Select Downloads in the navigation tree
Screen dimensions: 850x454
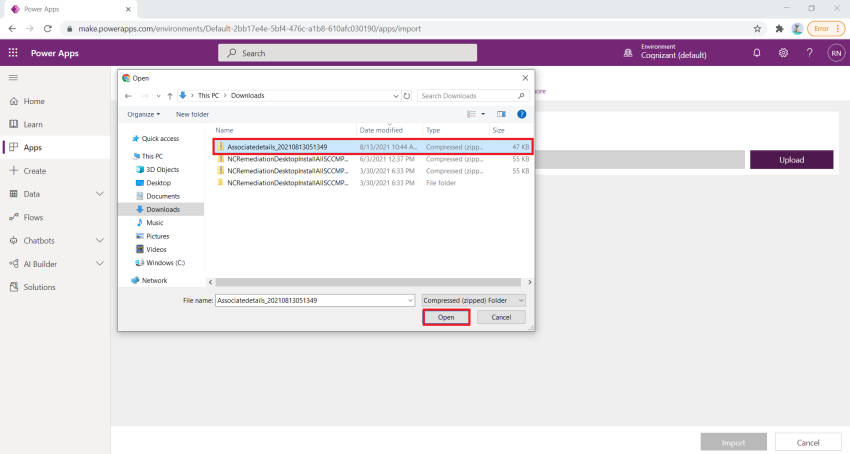click(163, 209)
